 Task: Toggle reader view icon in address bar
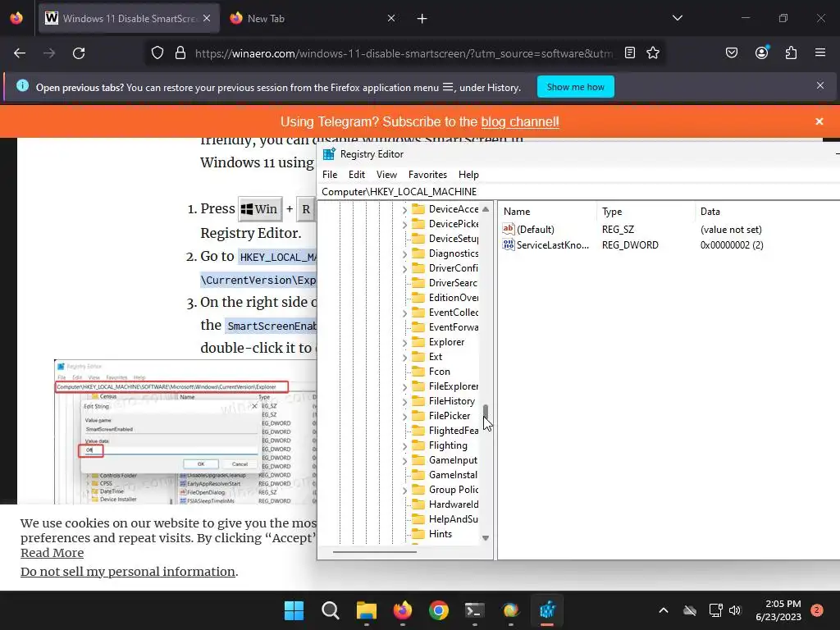coord(630,53)
